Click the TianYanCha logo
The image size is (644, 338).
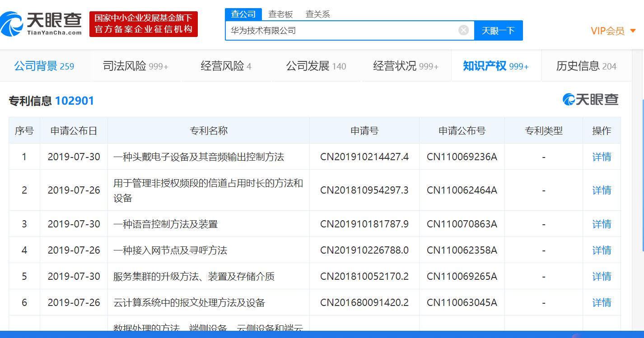[x=41, y=24]
